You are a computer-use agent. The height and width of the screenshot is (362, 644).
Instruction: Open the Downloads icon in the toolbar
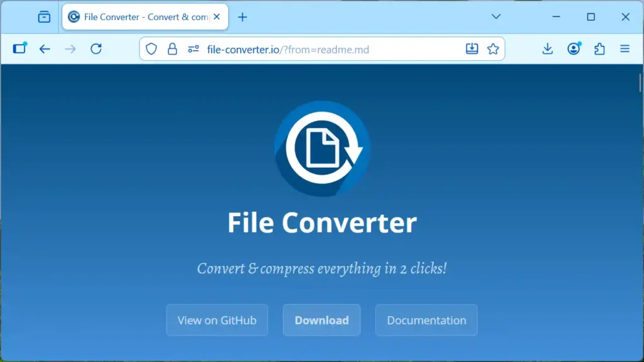[547, 48]
